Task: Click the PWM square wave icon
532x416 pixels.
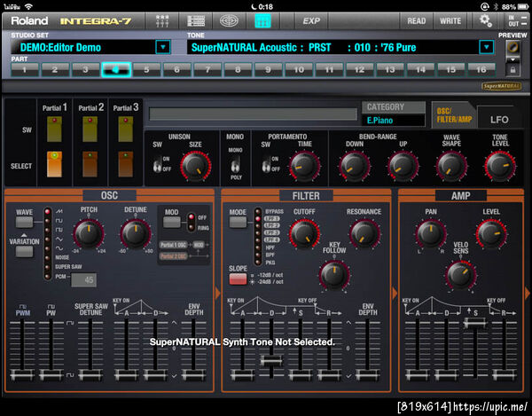Action: tap(23, 306)
